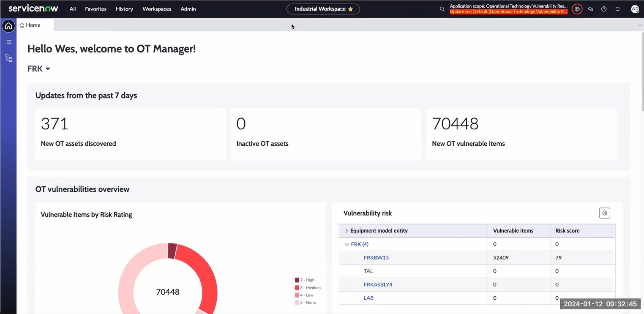Viewport: 644px width, 314px height.
Task: Open the New OT assets discovered card
Action: tap(131, 134)
